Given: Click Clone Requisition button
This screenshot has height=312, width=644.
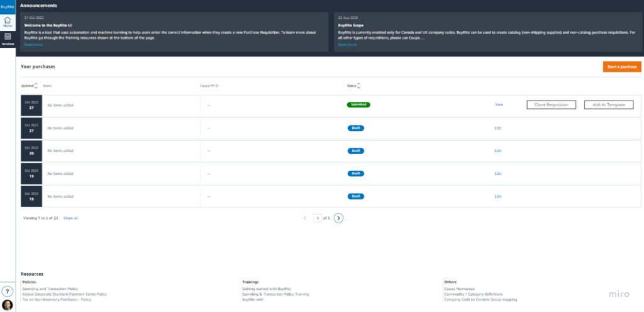Looking at the screenshot, I should [551, 105].
